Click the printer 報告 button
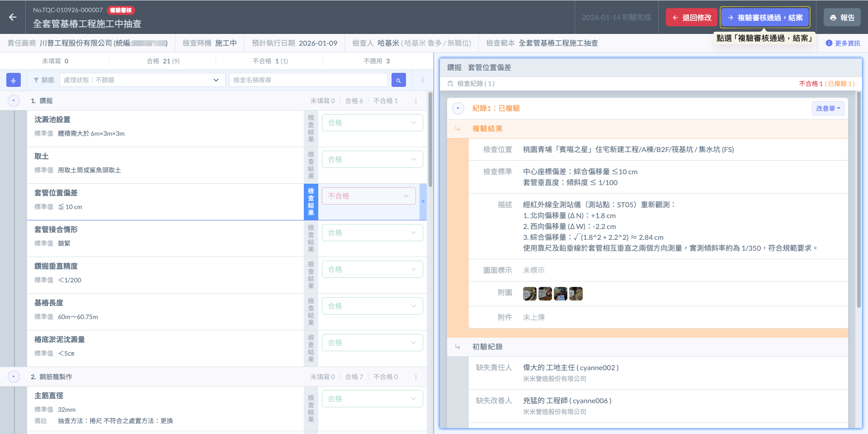868x434 pixels. click(842, 18)
